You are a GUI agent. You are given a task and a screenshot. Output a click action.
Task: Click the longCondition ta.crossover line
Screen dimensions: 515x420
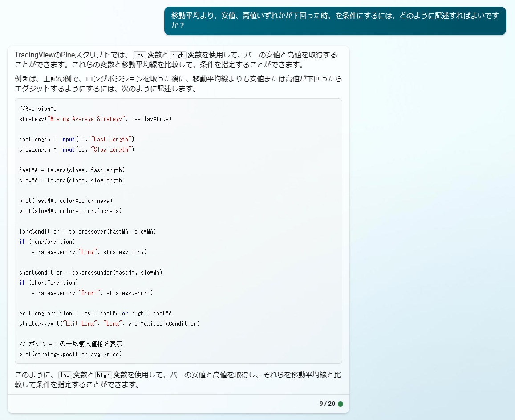[x=87, y=231]
